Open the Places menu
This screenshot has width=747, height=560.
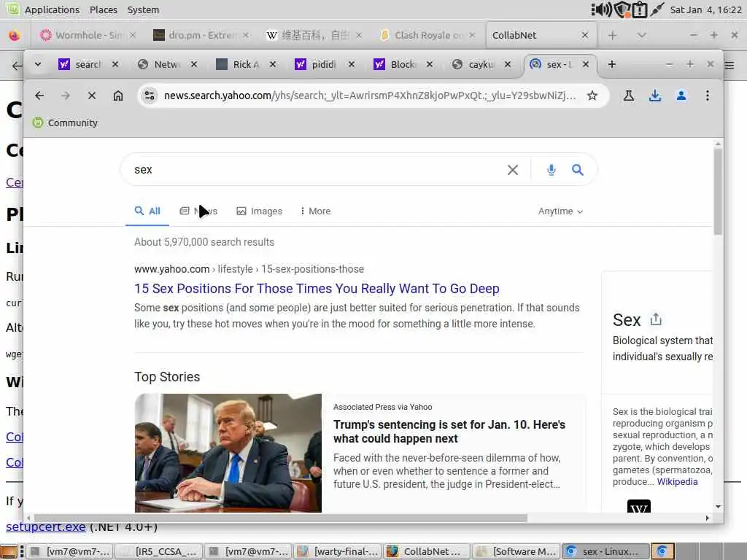tap(104, 9)
